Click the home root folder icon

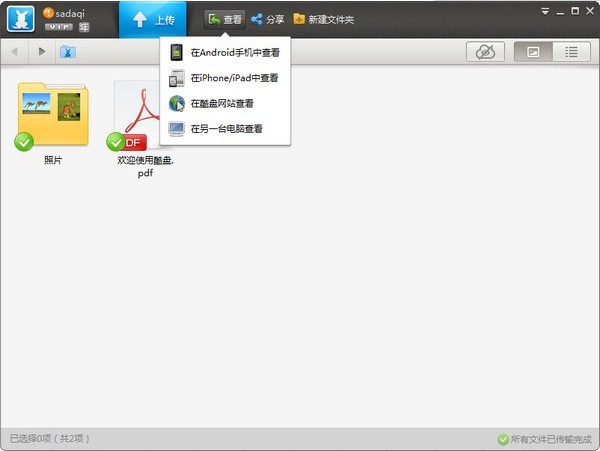pyautogui.click(x=68, y=51)
